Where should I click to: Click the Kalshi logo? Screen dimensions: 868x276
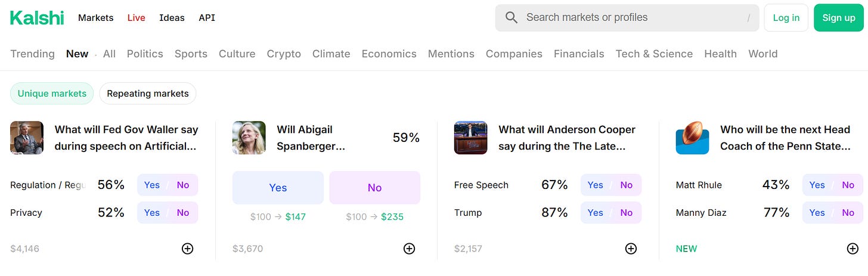(x=37, y=18)
